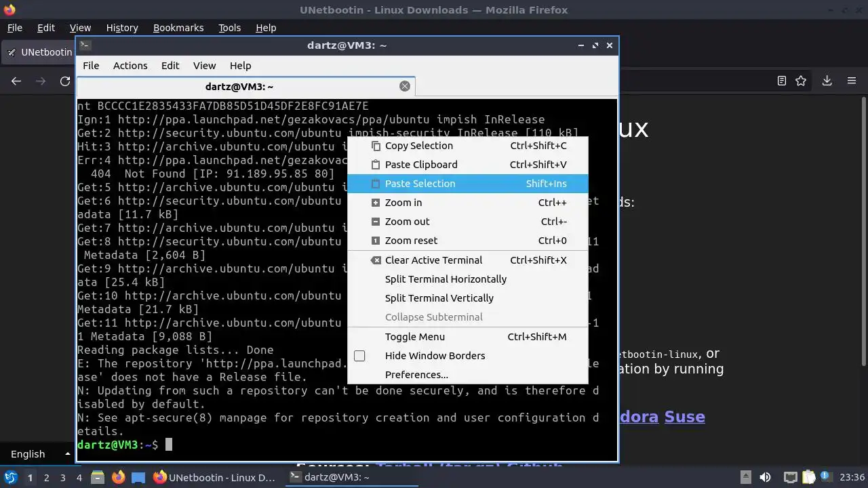
Task: Click the Clear Active Terminal icon
Action: pos(375,260)
